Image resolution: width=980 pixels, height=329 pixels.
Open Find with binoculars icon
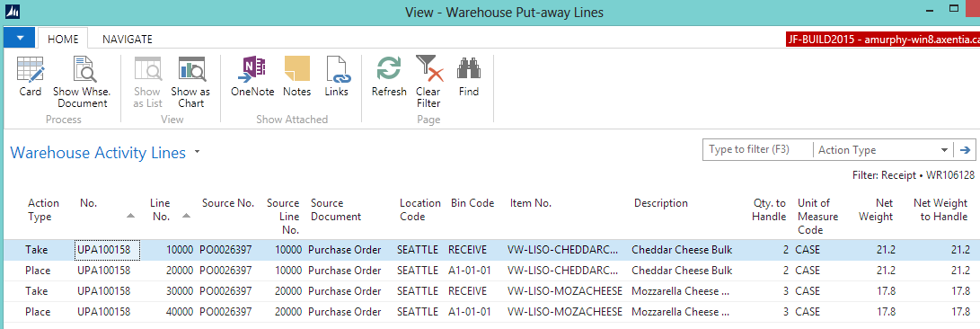pos(469,77)
